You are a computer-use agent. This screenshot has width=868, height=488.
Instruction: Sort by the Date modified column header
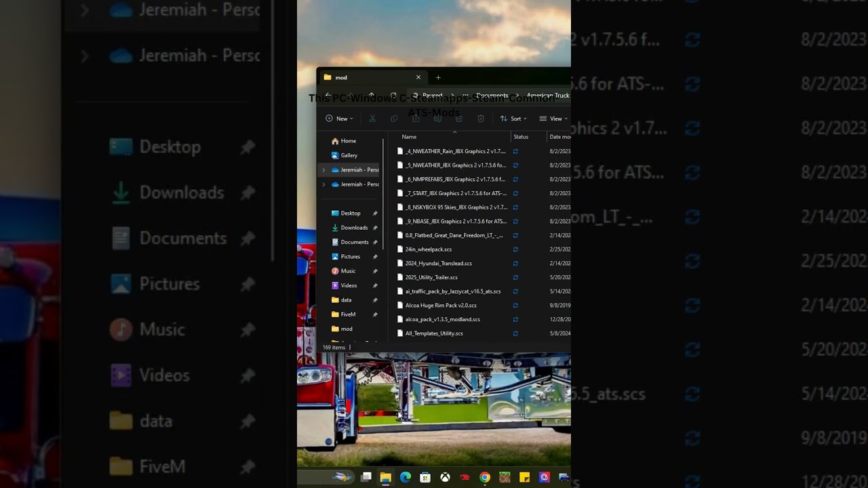click(x=559, y=137)
